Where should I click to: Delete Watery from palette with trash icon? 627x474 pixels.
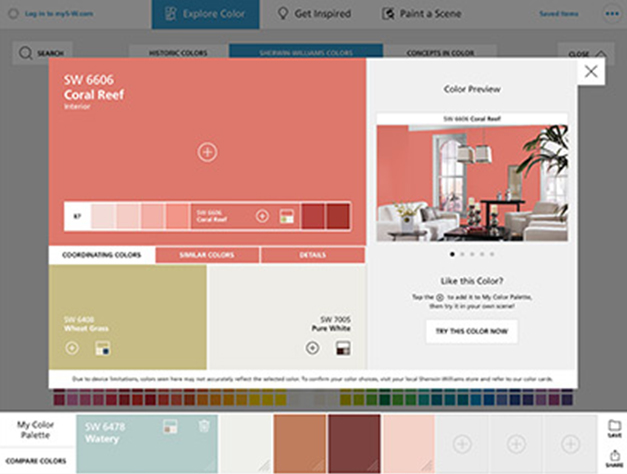(204, 426)
